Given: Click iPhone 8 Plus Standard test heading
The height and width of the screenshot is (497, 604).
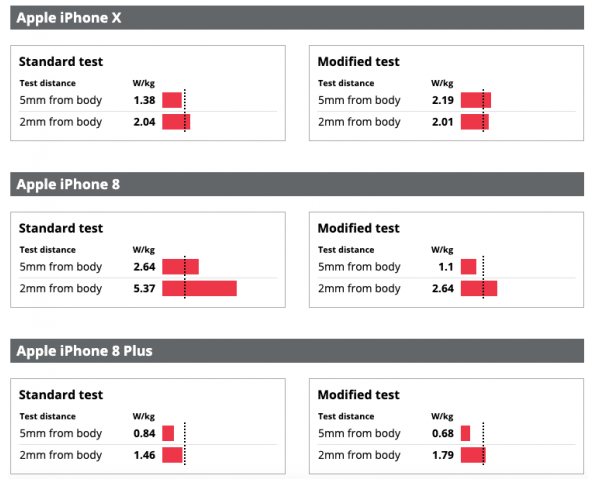Looking at the screenshot, I should [x=61, y=395].
